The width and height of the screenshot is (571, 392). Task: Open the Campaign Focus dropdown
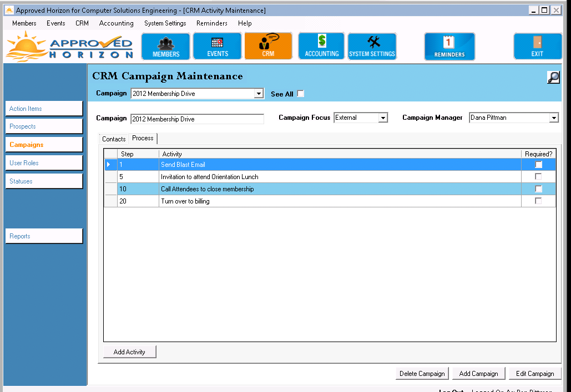[x=383, y=118]
